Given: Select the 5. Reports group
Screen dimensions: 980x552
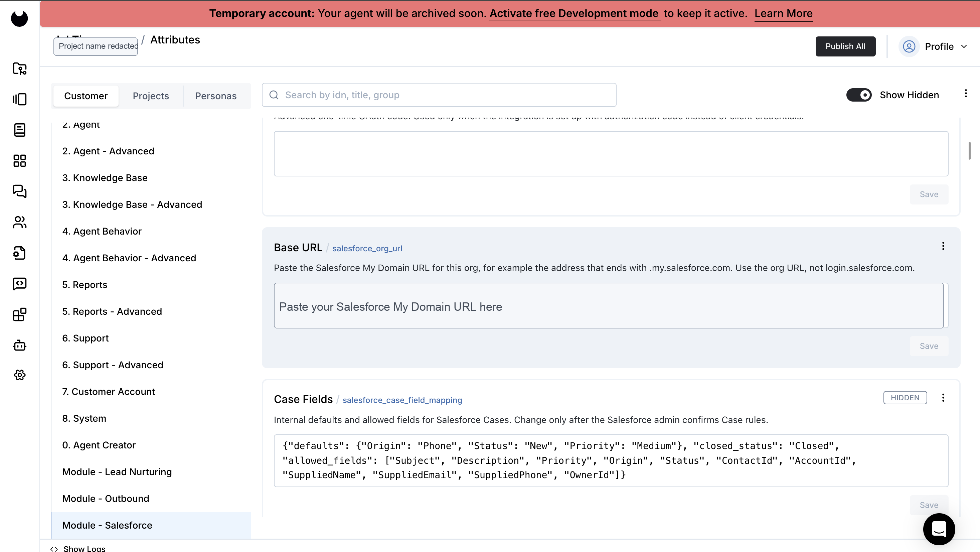Looking at the screenshot, I should pos(151,285).
